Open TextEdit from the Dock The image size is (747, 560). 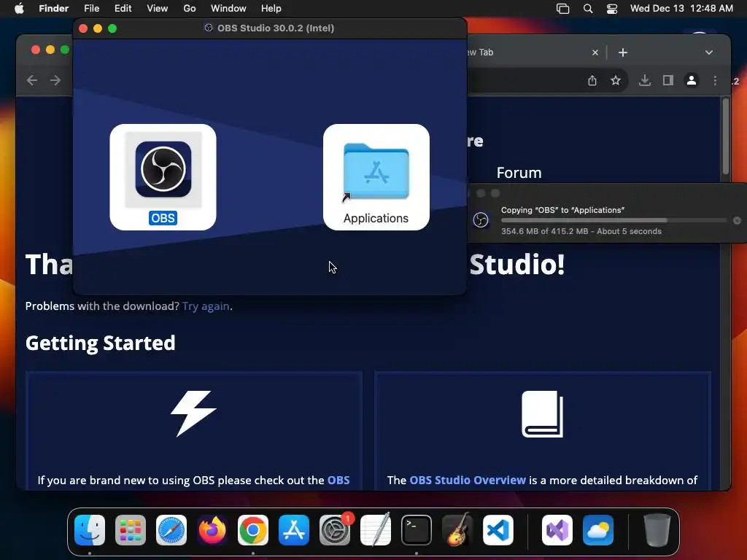(x=376, y=530)
